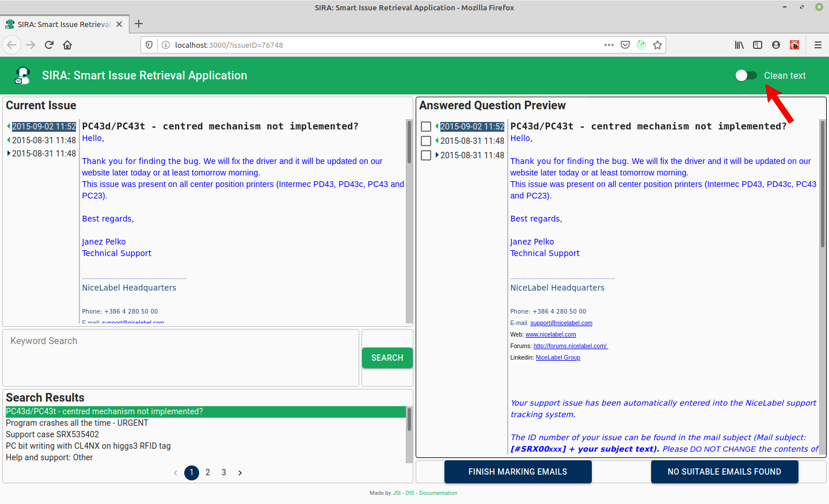Collapse the 2015-09-02 message via its triangle
Viewport: 829px width, 504px height.
point(8,125)
